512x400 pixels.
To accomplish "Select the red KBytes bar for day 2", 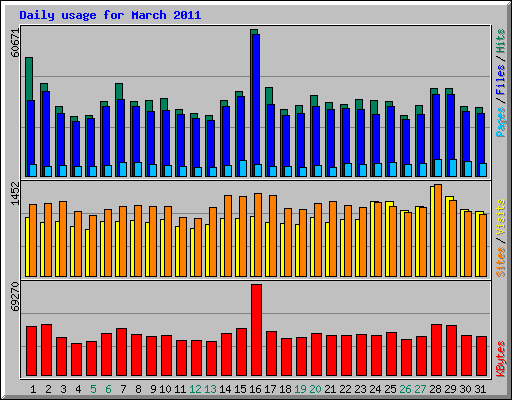I will pos(46,350).
